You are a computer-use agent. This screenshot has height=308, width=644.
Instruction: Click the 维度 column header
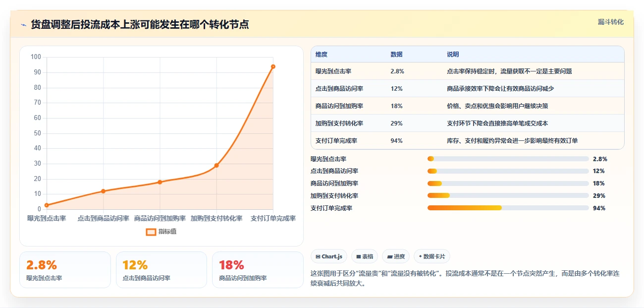[x=322, y=54]
